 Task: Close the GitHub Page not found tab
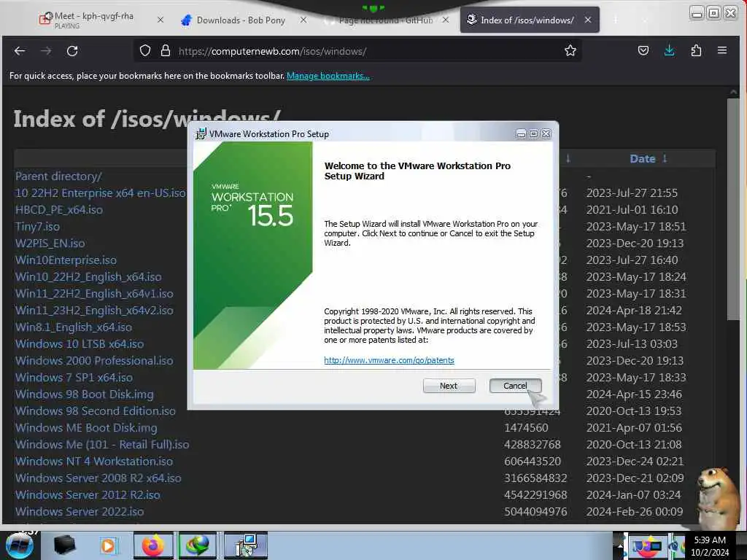point(446,20)
